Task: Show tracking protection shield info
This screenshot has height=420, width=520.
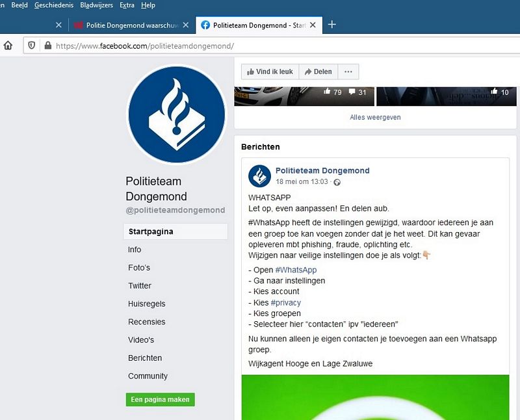Action: (x=31, y=46)
